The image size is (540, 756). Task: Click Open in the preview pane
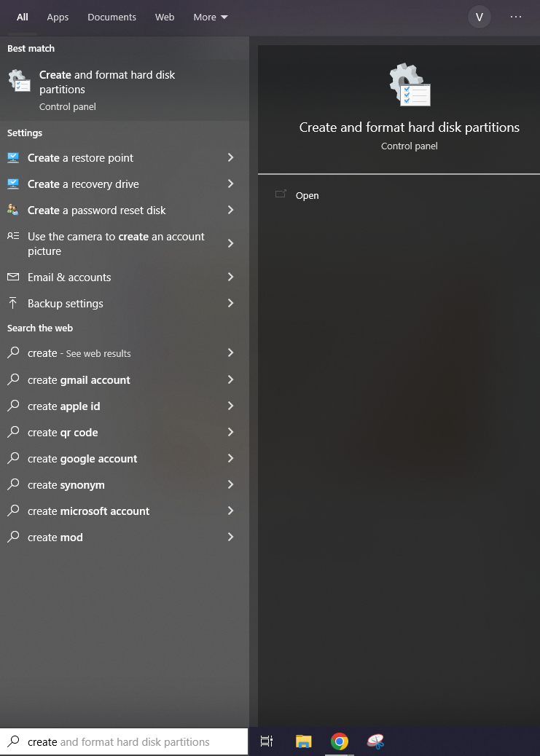tap(307, 195)
